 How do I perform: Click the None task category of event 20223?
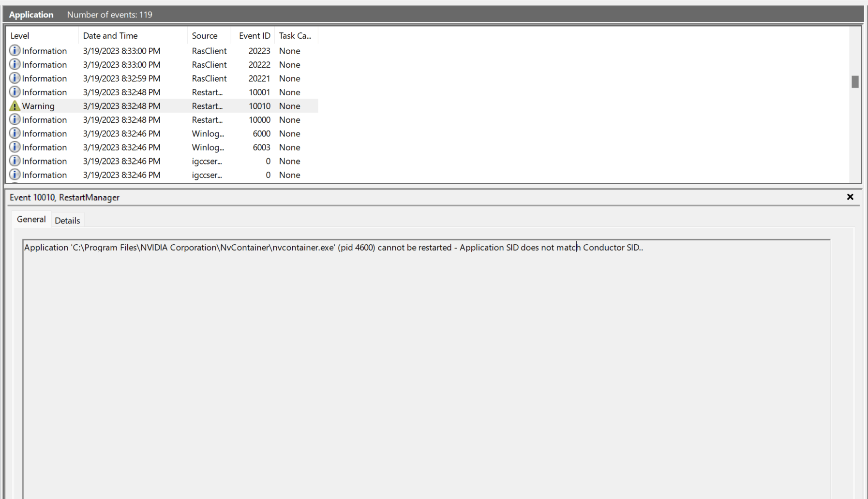(289, 51)
